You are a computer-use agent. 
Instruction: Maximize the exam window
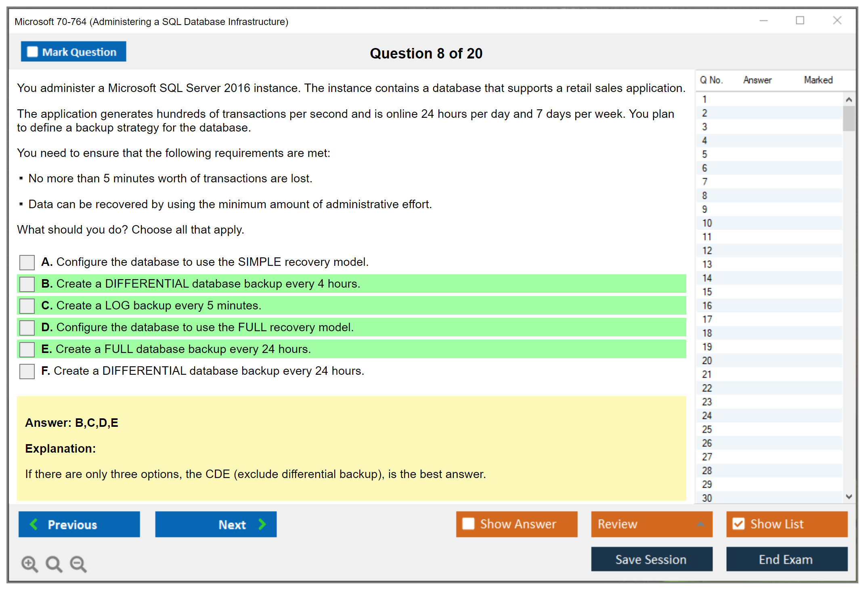pyautogui.click(x=800, y=21)
